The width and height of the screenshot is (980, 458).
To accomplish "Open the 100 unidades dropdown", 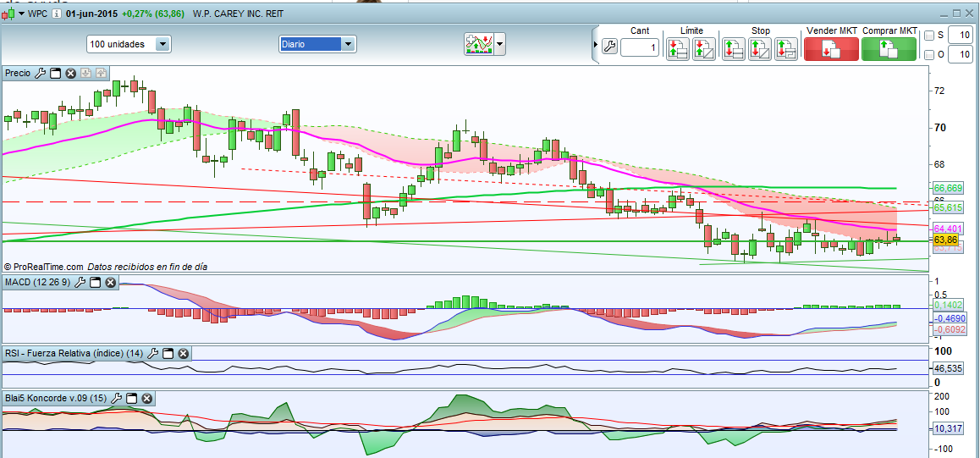I will click(x=129, y=44).
